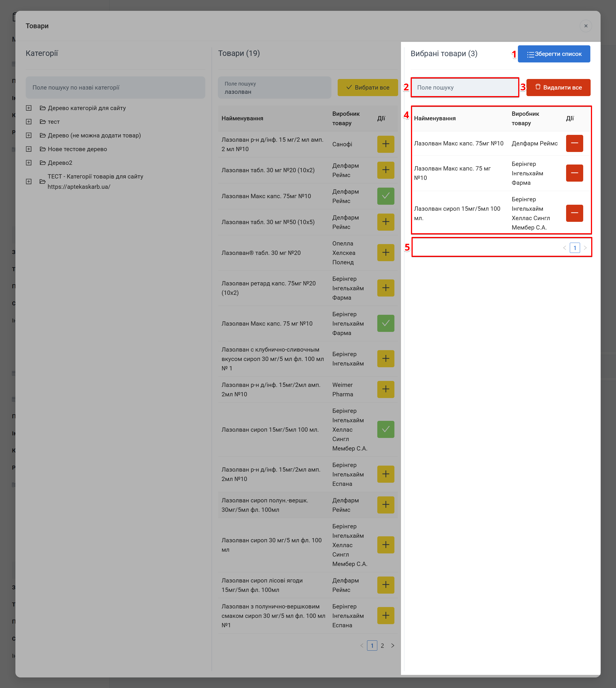Add Лазолван ретард капс. 75мг №20 via plus icon
The image size is (616, 688).
tap(386, 288)
